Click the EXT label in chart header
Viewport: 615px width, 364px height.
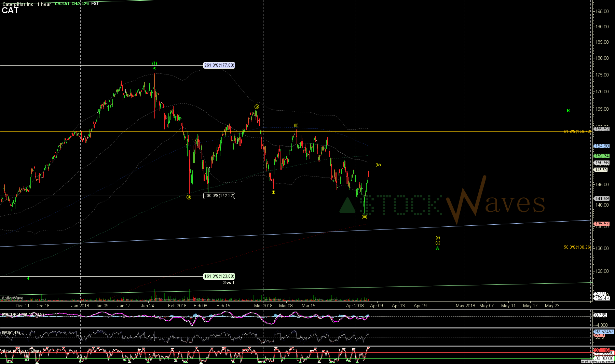[x=95, y=4]
